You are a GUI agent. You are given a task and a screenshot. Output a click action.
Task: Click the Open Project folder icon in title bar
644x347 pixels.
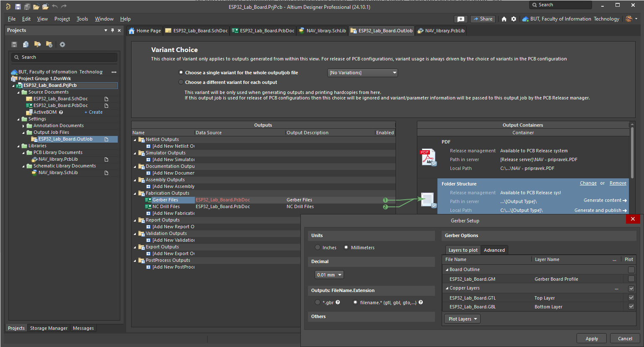[45, 7]
